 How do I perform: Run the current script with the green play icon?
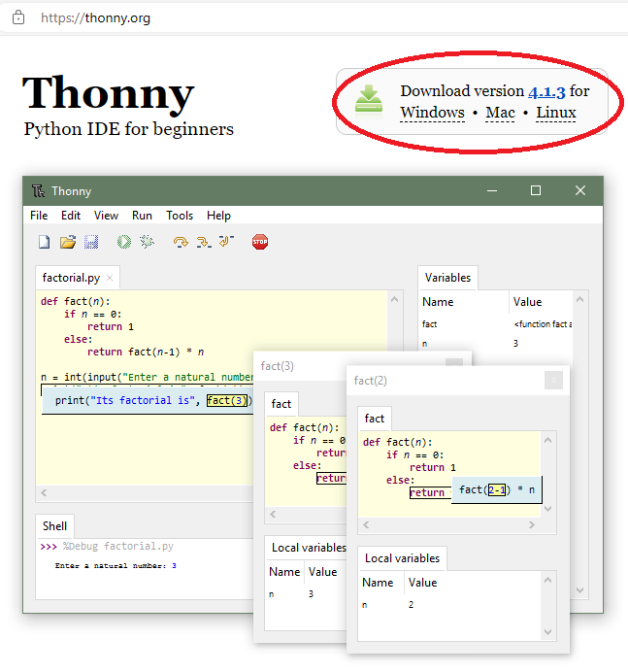click(x=124, y=242)
